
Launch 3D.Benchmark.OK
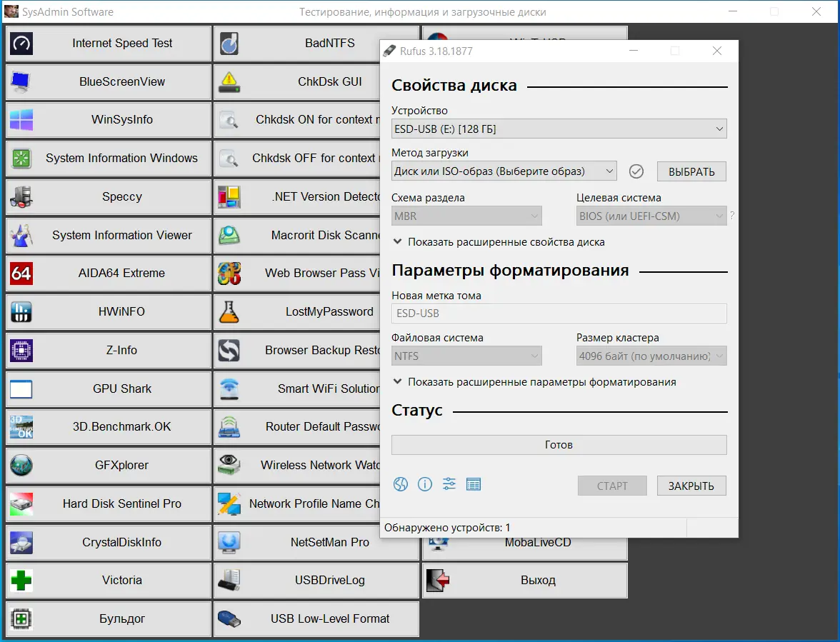click(109, 427)
